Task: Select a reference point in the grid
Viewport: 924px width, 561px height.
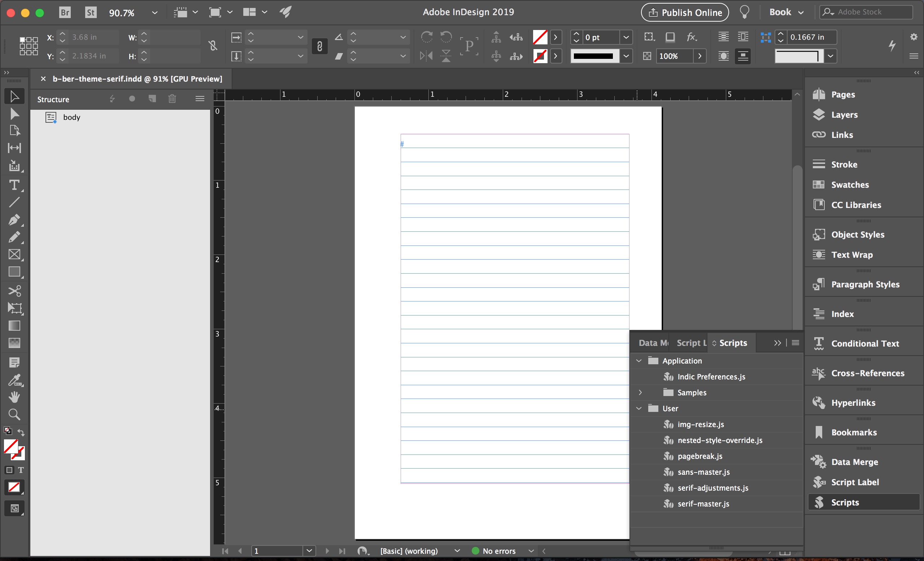Action: click(x=29, y=46)
